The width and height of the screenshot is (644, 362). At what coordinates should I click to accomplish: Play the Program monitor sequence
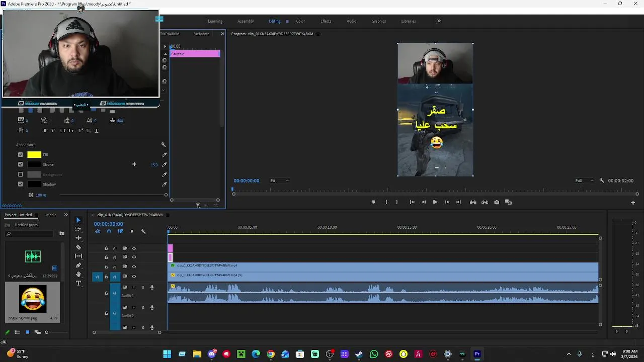[435, 202]
